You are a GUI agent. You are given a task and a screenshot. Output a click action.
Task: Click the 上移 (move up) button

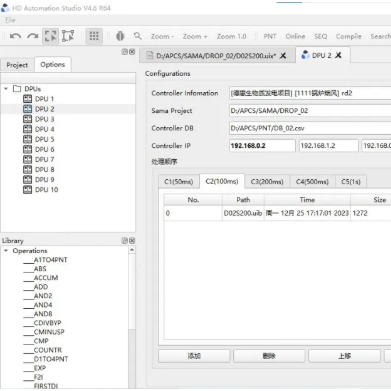pyautogui.click(x=344, y=356)
